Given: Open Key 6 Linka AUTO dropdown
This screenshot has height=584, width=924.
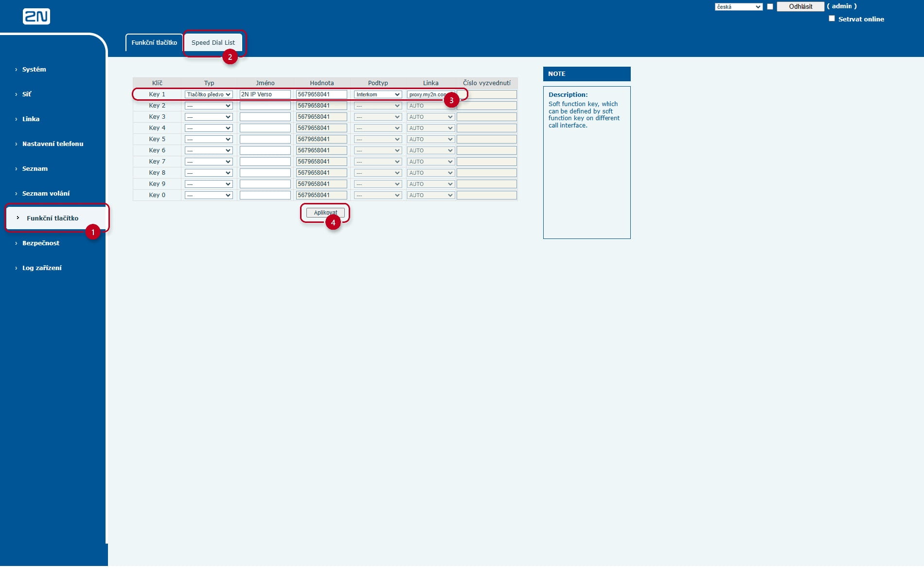Looking at the screenshot, I should (x=431, y=150).
